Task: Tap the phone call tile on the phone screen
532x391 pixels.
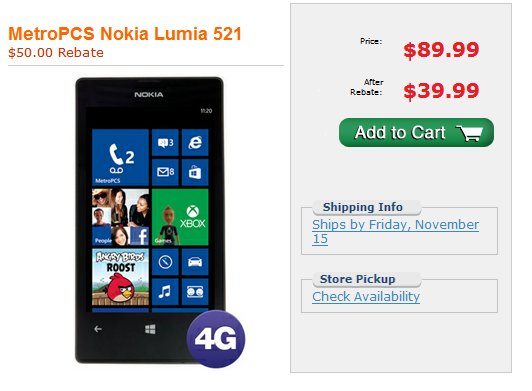Action: pyautogui.click(x=120, y=157)
